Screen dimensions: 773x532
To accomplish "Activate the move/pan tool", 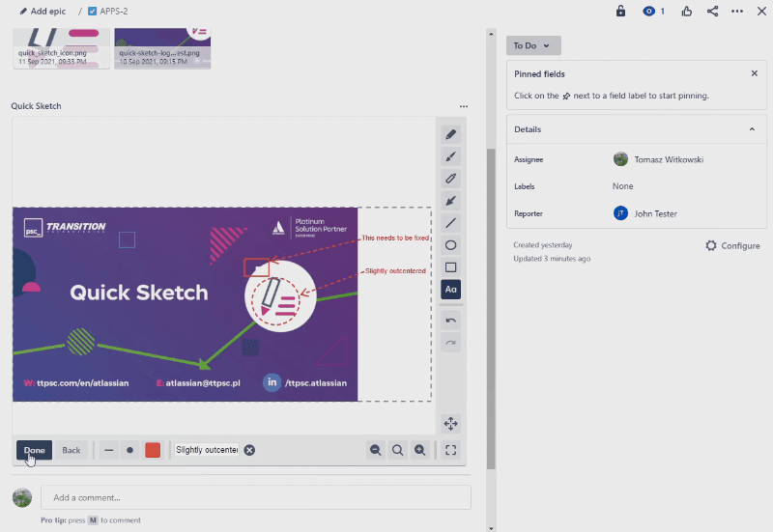I will pyautogui.click(x=450, y=424).
